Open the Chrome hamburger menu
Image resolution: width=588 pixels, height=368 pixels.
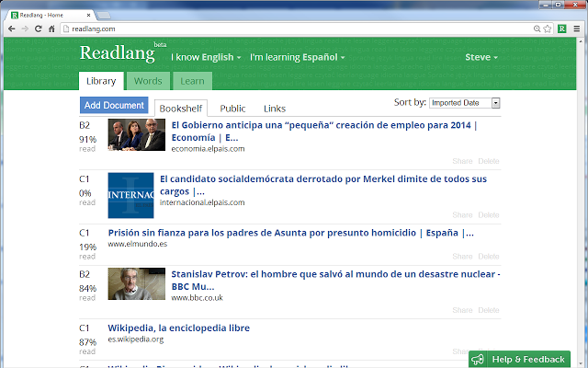pyautogui.click(x=577, y=29)
